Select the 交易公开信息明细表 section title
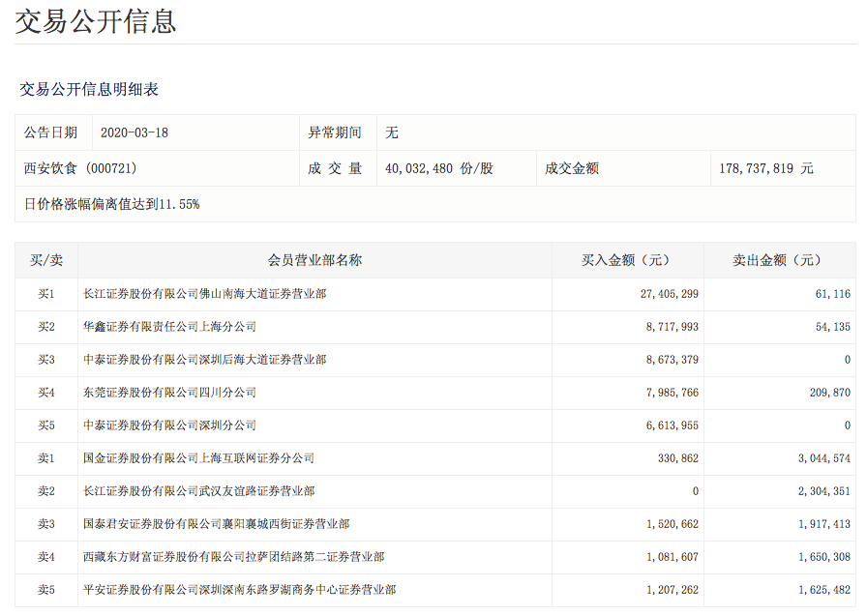Screen dimensions: 867x616 (89, 89)
